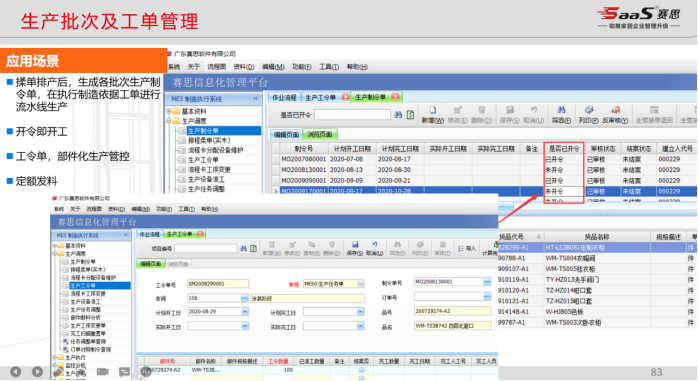Viewport: 698px width, 381px height.
Task: Open 编辑(M) menu in the upper window
Action: click(273, 67)
